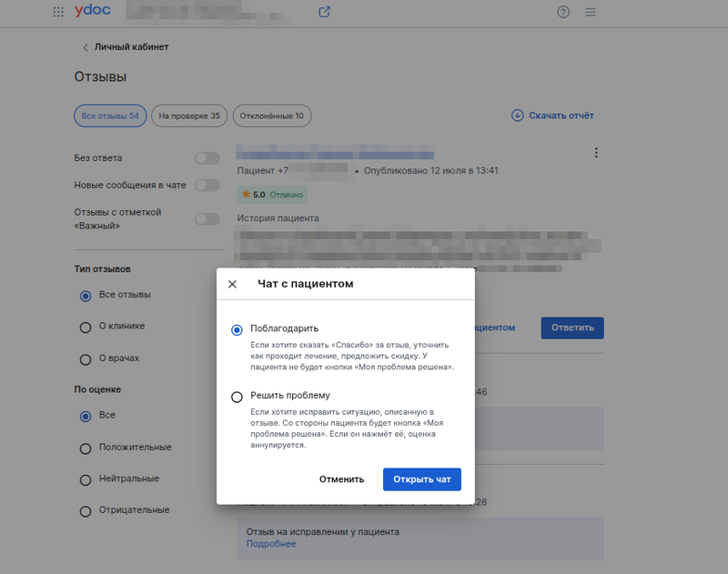Switch to Все отзывы 54 tab
The image size is (728, 574).
pyautogui.click(x=110, y=116)
